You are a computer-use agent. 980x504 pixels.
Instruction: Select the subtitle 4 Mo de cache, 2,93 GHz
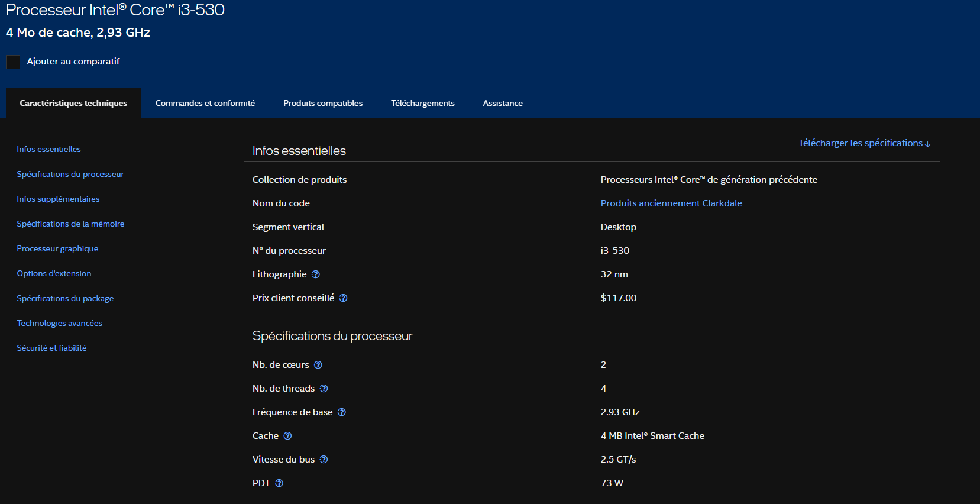[x=78, y=33]
